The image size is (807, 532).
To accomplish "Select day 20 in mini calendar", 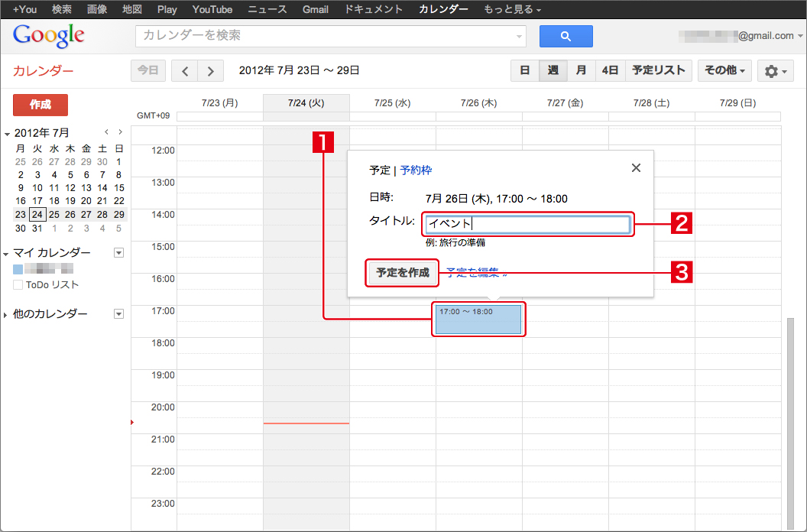I will [86, 201].
